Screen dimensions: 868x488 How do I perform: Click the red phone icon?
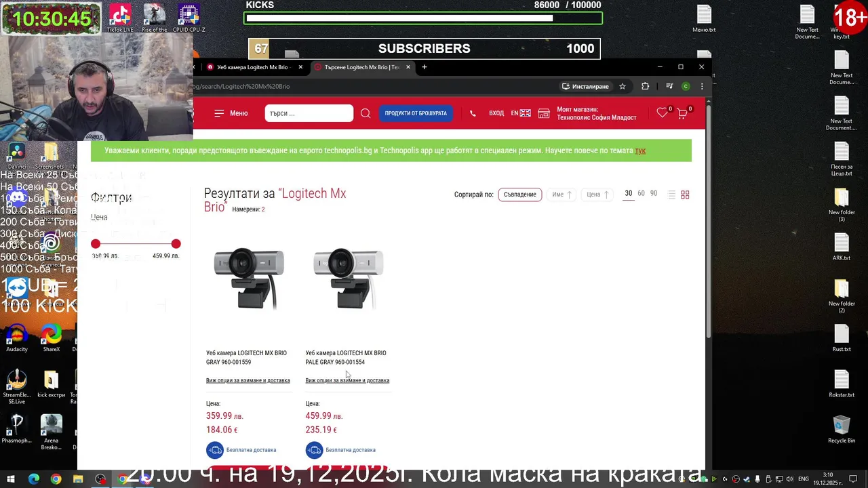pos(473,113)
